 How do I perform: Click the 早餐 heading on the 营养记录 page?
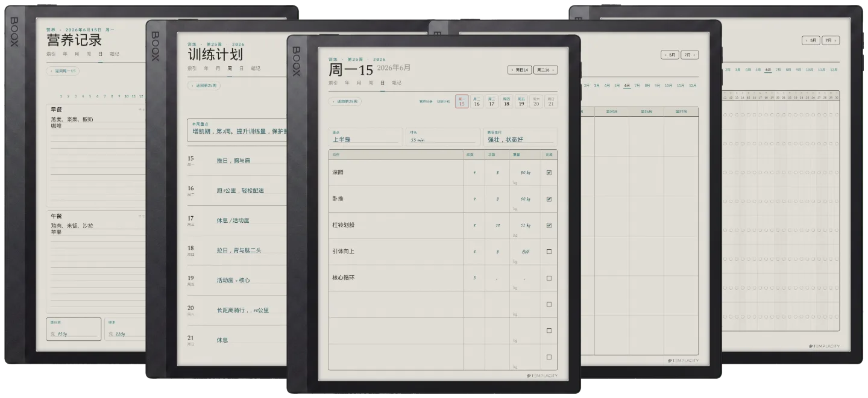coord(56,110)
